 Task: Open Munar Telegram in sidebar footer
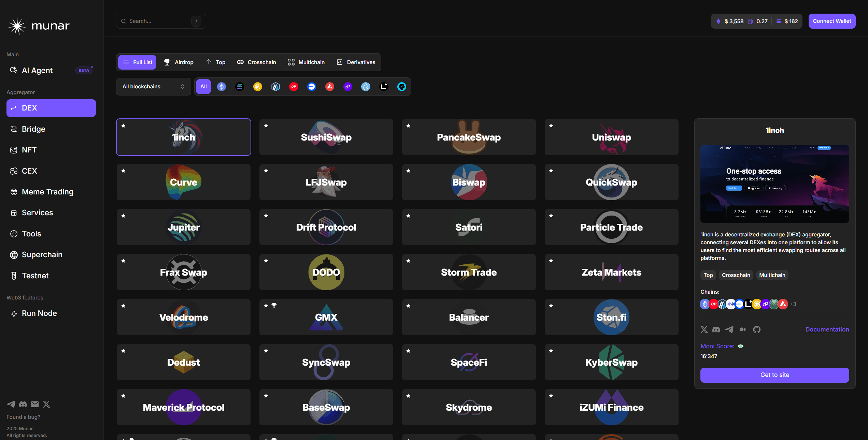point(11,404)
